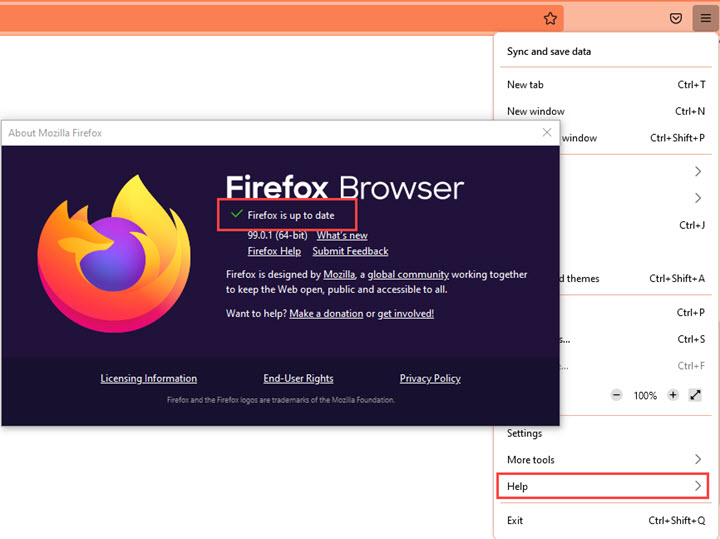Click the Submit Feedback link

pos(350,251)
